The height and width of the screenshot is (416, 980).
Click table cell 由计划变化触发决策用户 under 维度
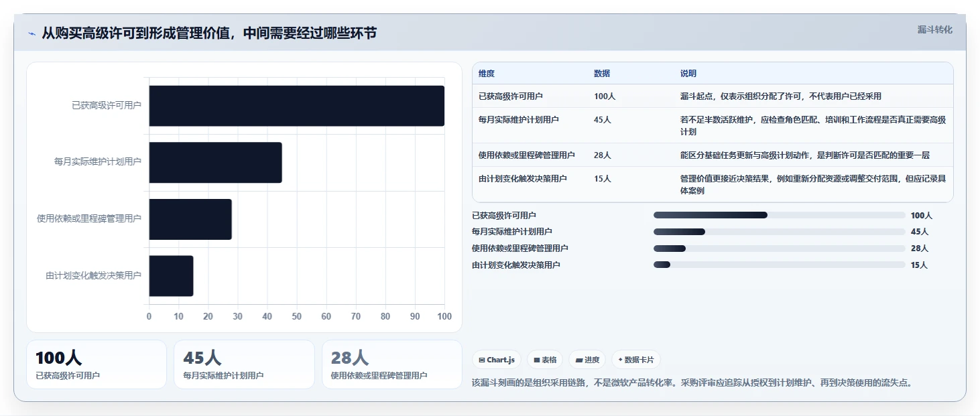tap(523, 179)
